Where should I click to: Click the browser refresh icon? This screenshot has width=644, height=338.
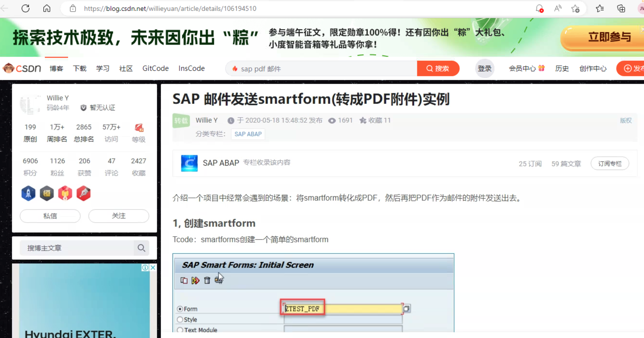26,9
